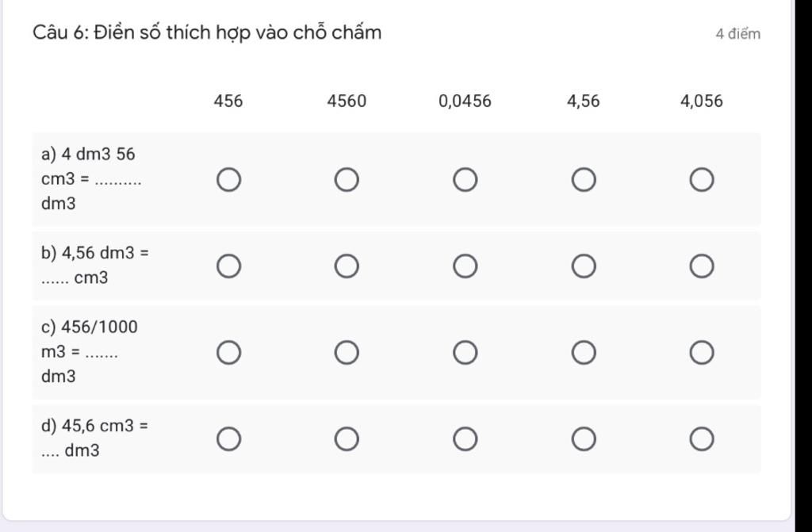Screen dimensions: 812x532
Task: Select 4560 for row a) 4 dm3 56 cm3
Action: (x=347, y=180)
